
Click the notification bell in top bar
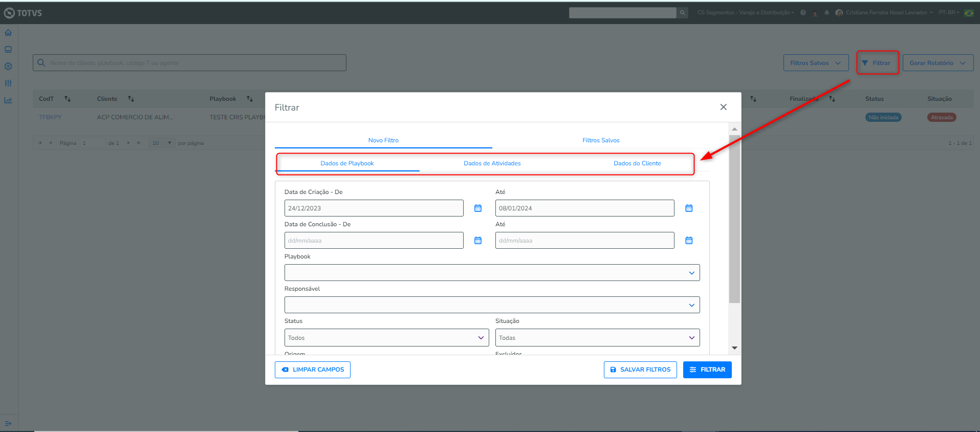[826, 13]
